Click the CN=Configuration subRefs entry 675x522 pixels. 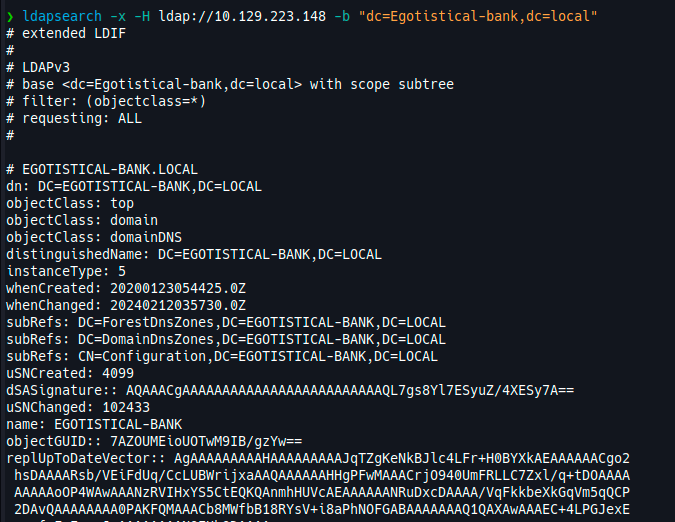[222, 356]
